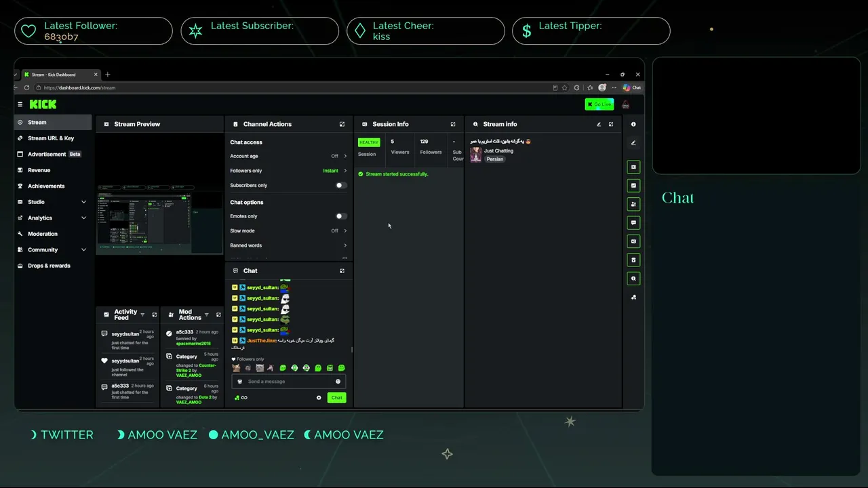The image size is (868, 488).
Task: Reload the browser page
Action: click(26, 87)
